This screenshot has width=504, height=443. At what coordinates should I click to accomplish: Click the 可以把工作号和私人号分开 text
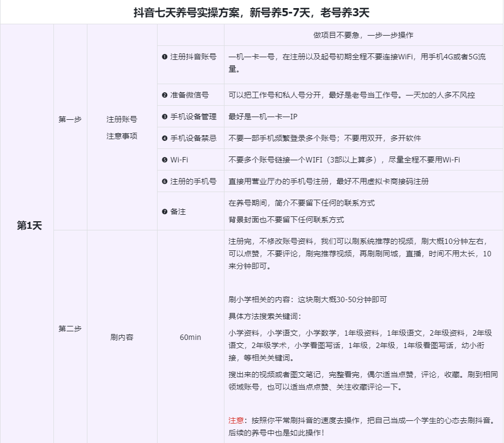click(x=275, y=95)
